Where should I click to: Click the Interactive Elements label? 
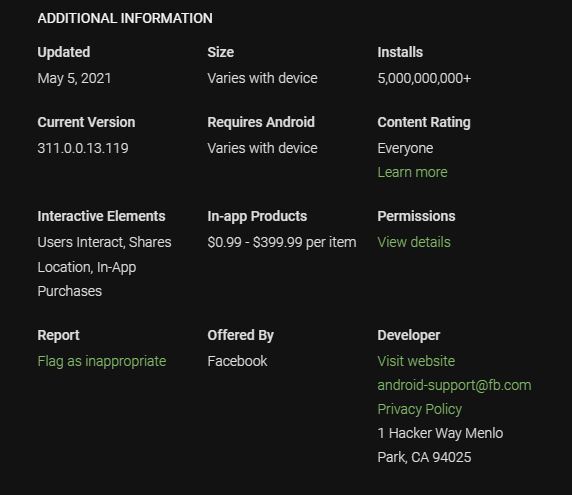coord(101,216)
